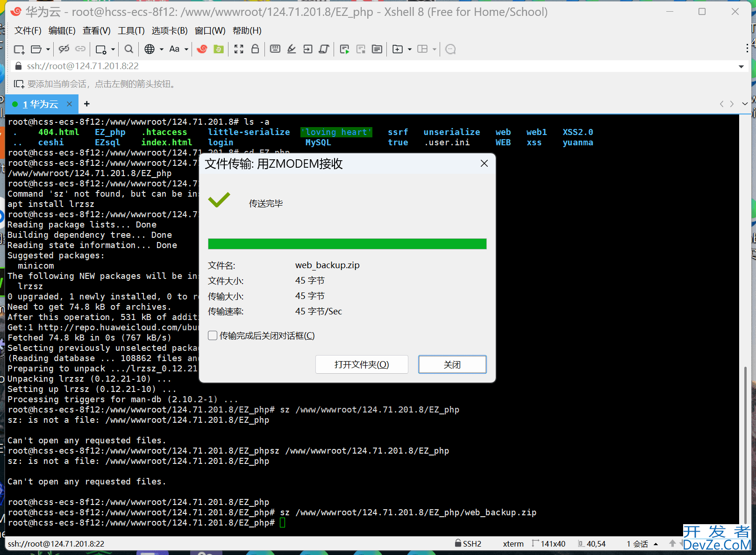Click the start recording play-page icon
The height and width of the screenshot is (555, 756).
tap(345, 49)
